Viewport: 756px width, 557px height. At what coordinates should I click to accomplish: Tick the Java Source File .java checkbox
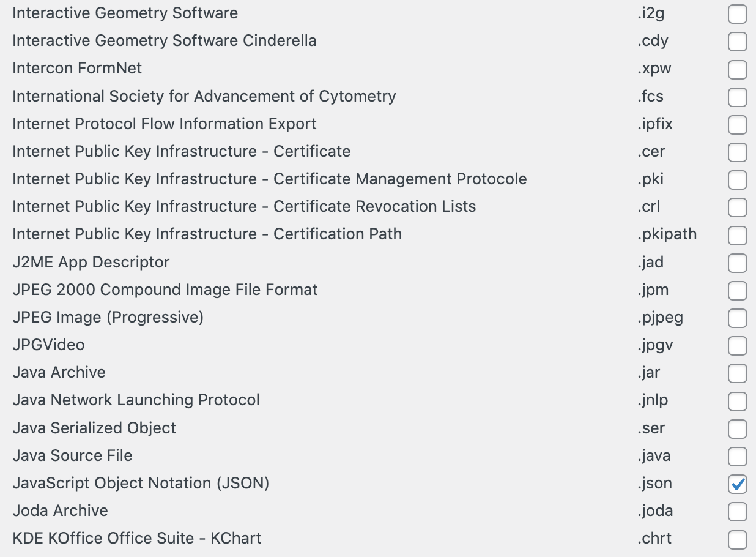pyautogui.click(x=738, y=456)
